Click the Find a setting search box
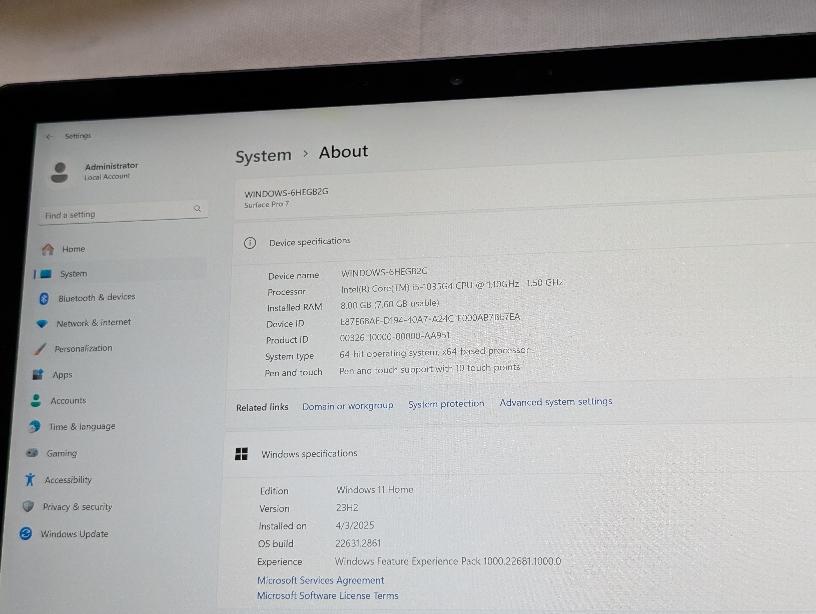The width and height of the screenshot is (816, 614). (x=115, y=214)
